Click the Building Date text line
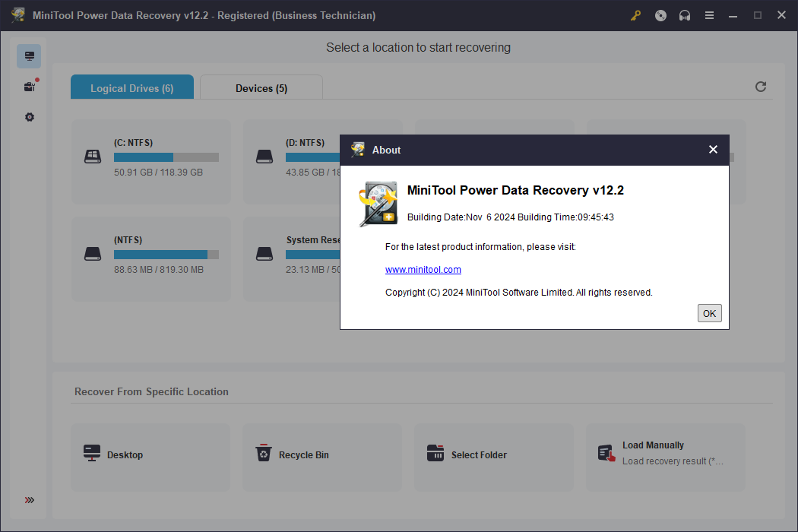The image size is (798, 532). (511, 217)
